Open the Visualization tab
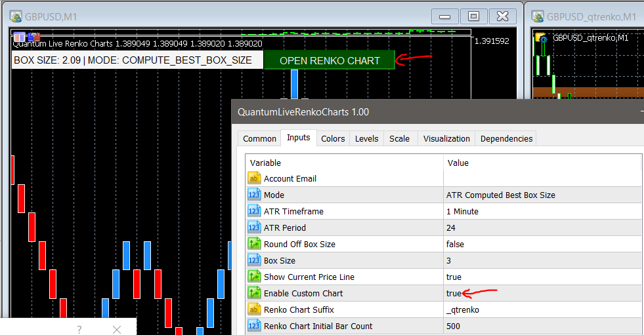The image size is (644, 335). [x=446, y=138]
